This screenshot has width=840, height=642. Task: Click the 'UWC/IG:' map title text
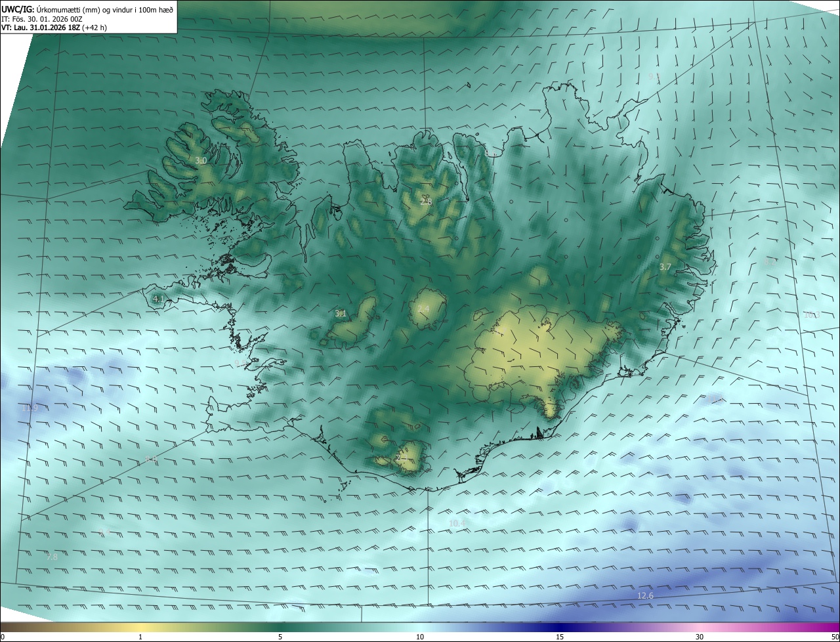point(18,9)
